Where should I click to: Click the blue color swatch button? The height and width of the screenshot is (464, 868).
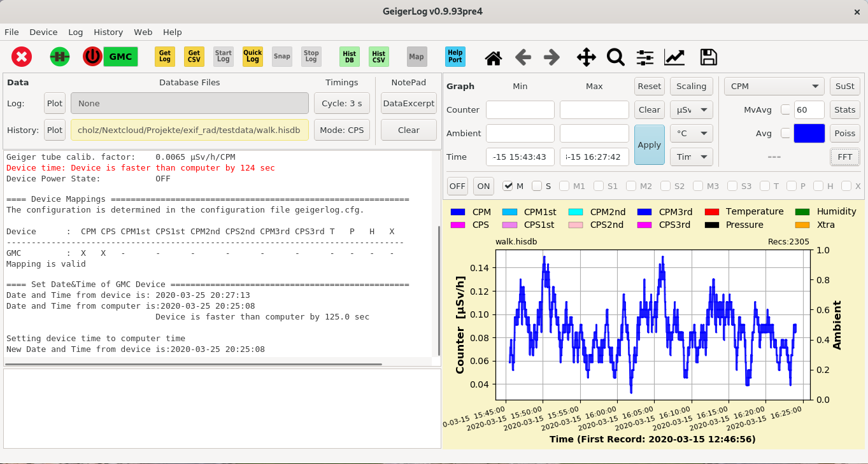click(x=809, y=133)
